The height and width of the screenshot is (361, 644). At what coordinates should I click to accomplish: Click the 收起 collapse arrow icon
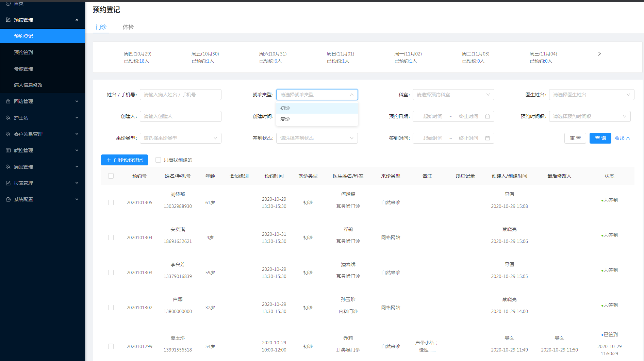pyautogui.click(x=628, y=138)
